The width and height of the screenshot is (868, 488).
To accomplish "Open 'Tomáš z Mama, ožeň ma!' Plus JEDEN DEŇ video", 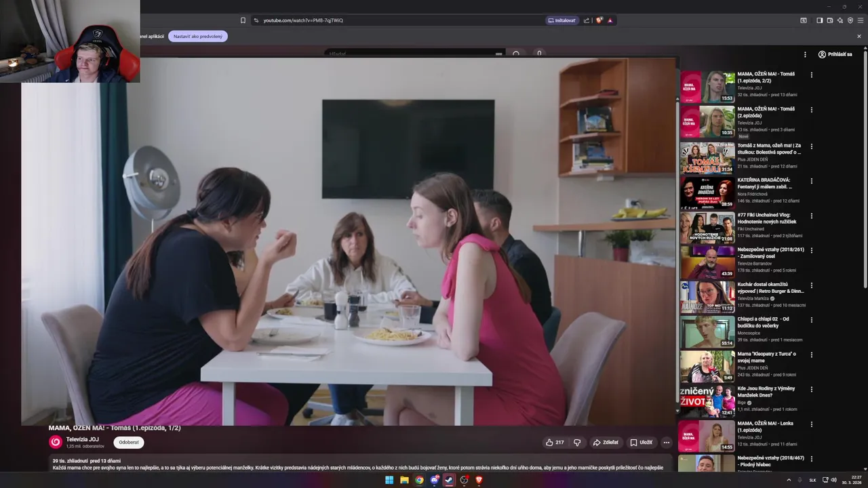I will pyautogui.click(x=769, y=149).
